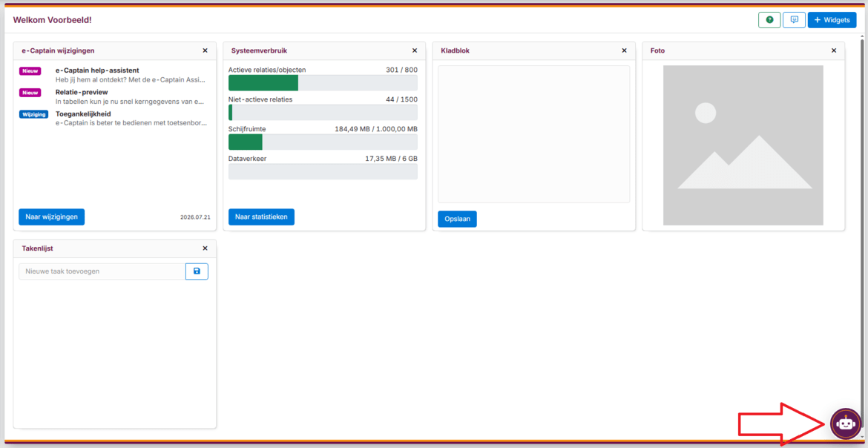Image resolution: width=868 pixels, height=448 pixels.
Task: Click the 184,49 MB / 1.000,00 MB value
Action: tap(376, 129)
